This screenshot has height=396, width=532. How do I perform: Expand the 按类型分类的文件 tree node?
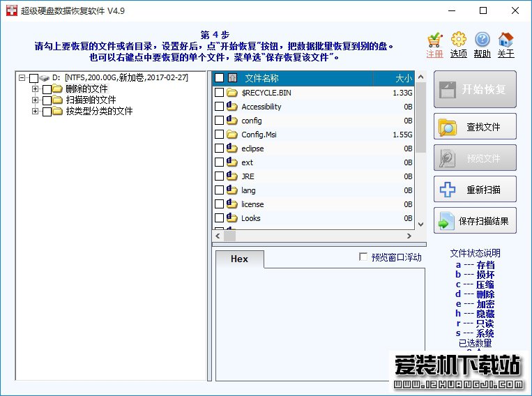pos(35,111)
